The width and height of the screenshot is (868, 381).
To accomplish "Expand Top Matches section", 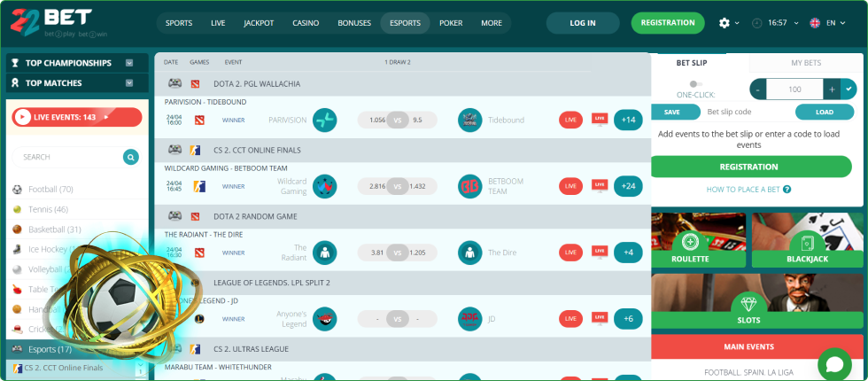I will tap(129, 83).
